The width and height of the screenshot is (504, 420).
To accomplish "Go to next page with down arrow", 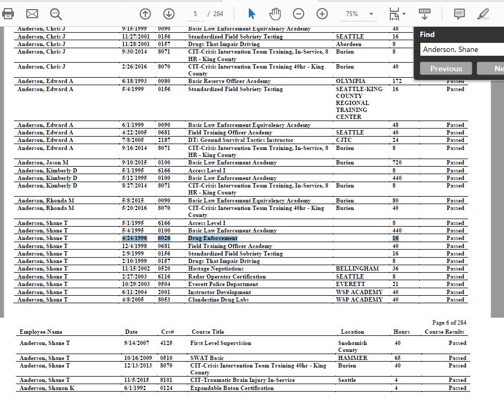I will pyautogui.click(x=169, y=14).
